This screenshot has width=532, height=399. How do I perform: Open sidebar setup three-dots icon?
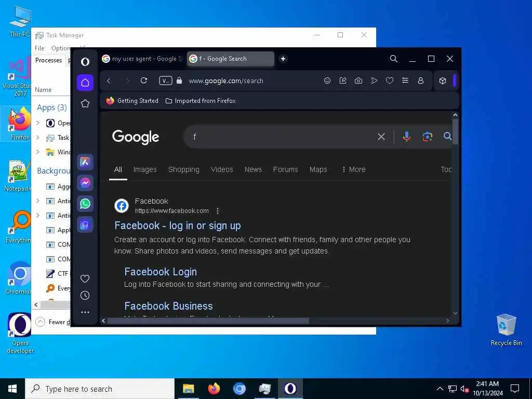pyautogui.click(x=85, y=312)
